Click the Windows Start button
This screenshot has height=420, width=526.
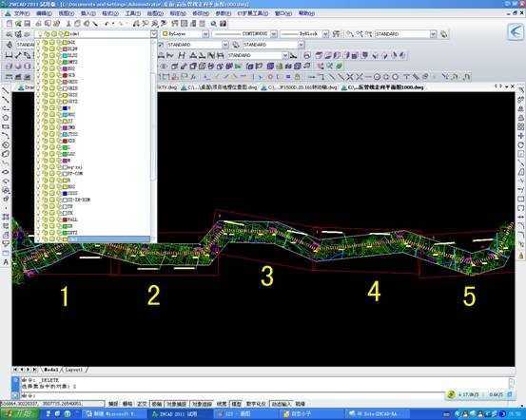coord(20,414)
